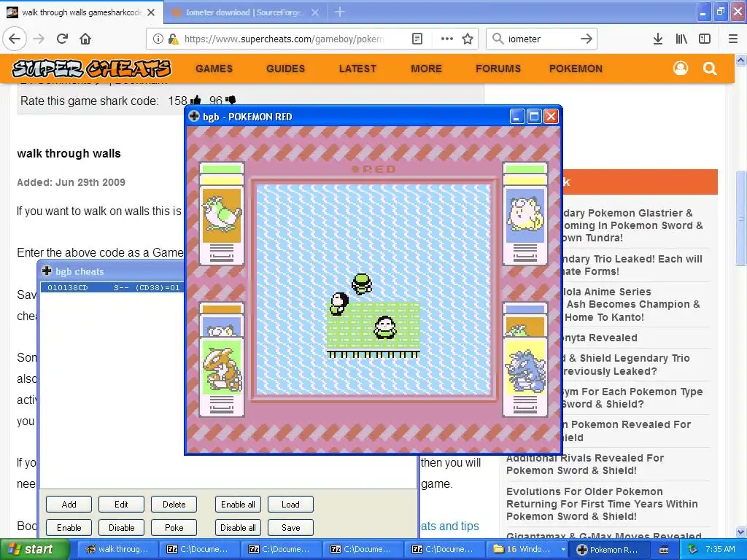Close the walk through walls tab

click(x=151, y=12)
